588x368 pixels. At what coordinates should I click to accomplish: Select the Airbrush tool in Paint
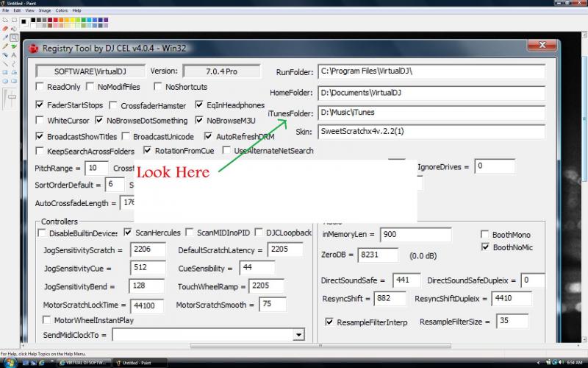(5, 54)
